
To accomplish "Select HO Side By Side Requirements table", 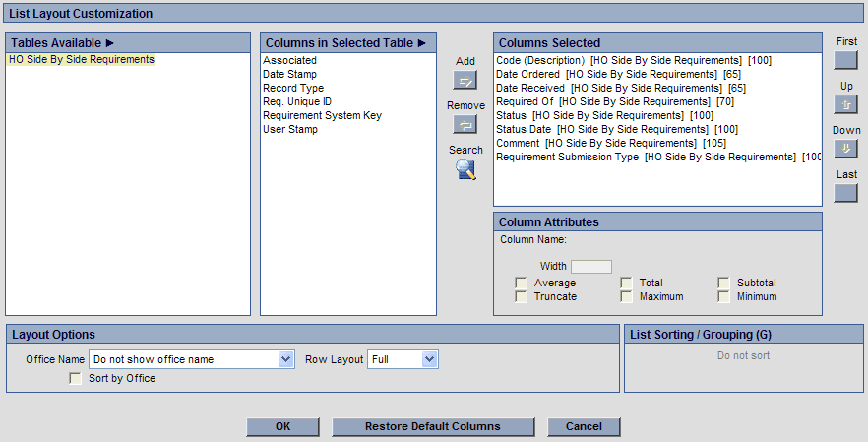I will pos(81,60).
